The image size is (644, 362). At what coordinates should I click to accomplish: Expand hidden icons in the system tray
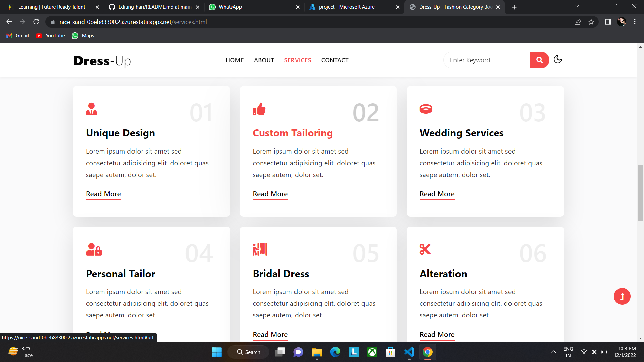554,352
